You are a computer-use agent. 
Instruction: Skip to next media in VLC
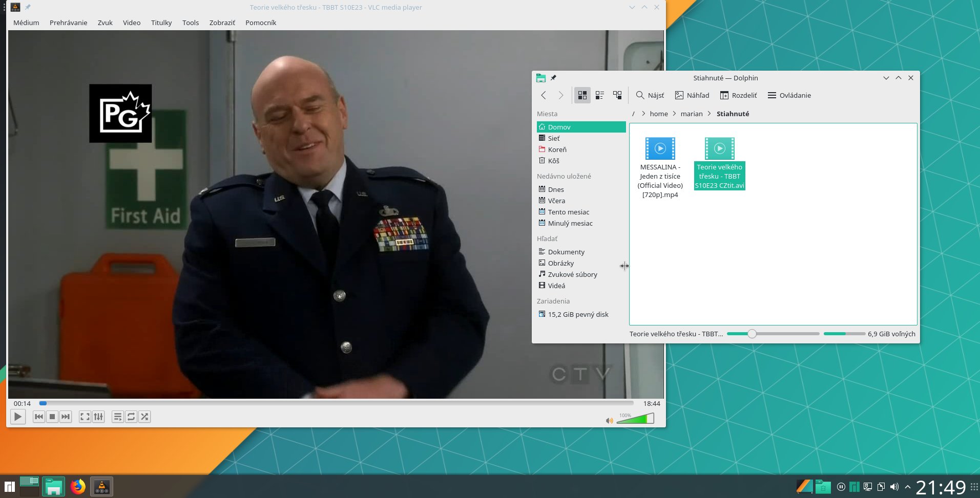coord(66,417)
